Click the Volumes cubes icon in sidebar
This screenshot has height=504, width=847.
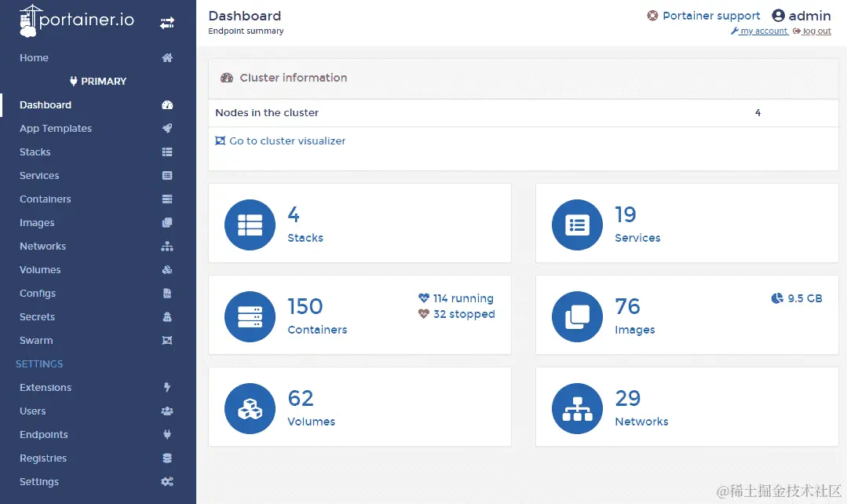[x=167, y=269]
